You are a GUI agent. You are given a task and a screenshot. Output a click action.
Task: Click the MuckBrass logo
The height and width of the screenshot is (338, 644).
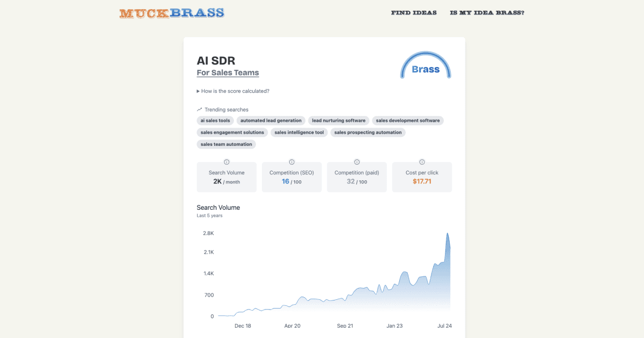[x=172, y=13]
